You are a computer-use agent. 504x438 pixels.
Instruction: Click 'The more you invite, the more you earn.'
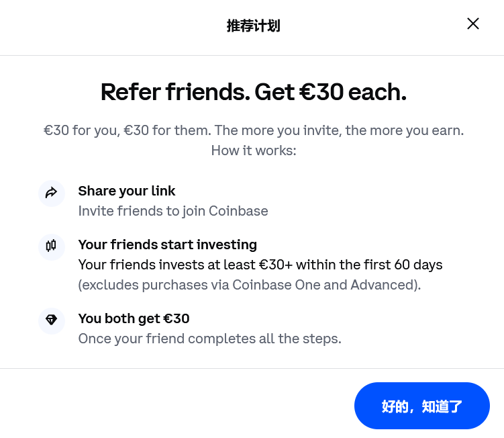click(x=338, y=130)
